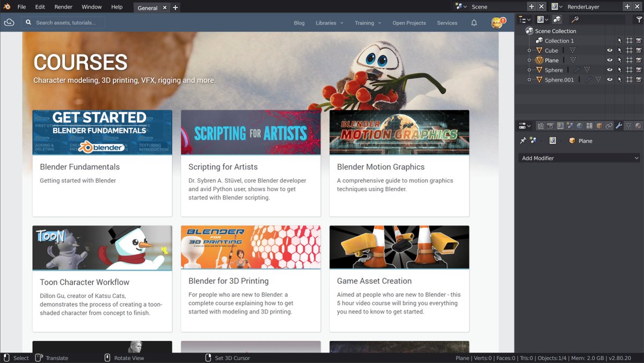Open the Object properties orange cube tab
The image size is (644, 363).
tap(599, 126)
